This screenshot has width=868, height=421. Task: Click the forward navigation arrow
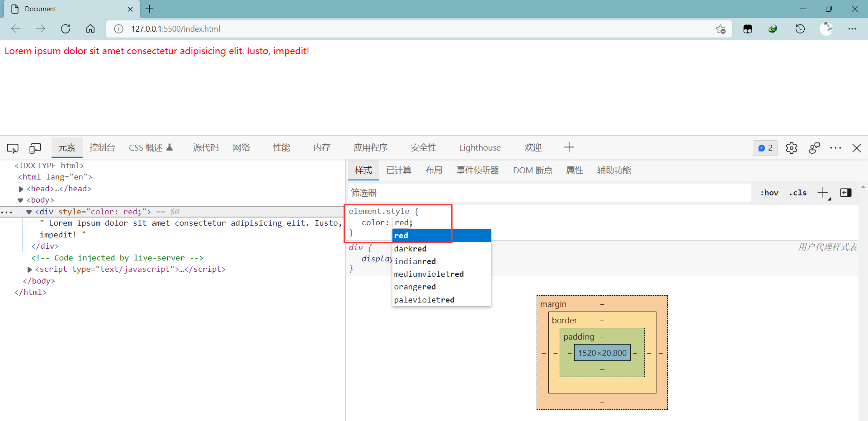(x=41, y=29)
